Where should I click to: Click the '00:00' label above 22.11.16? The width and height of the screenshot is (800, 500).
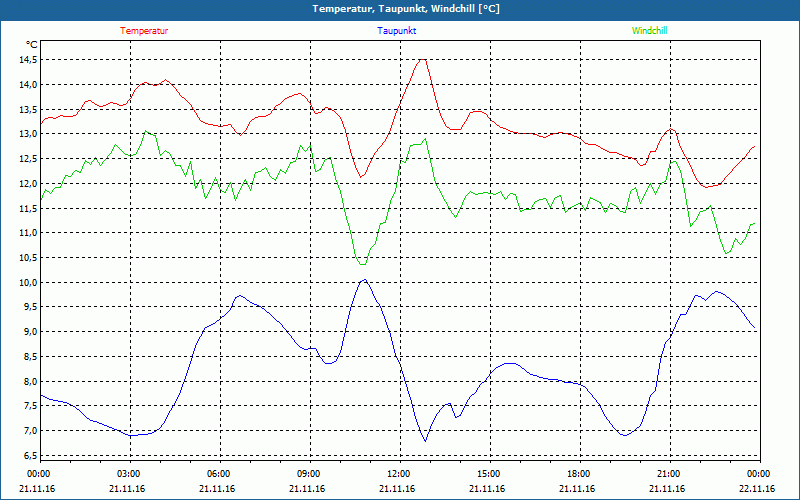759,474
